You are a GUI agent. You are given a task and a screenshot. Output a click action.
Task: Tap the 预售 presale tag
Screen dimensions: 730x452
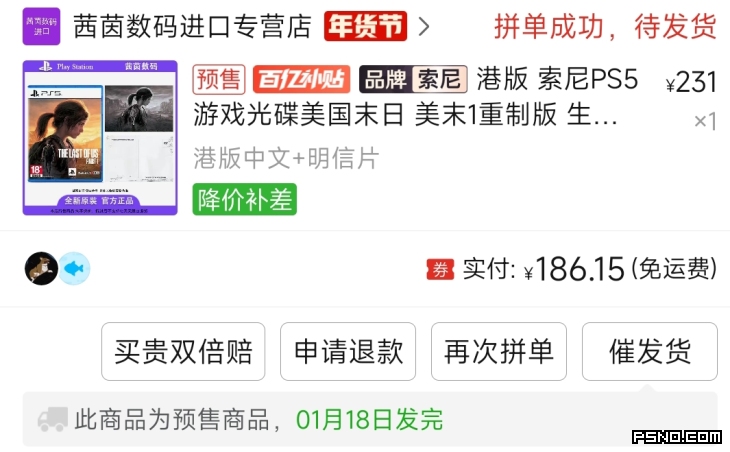pyautogui.click(x=219, y=79)
